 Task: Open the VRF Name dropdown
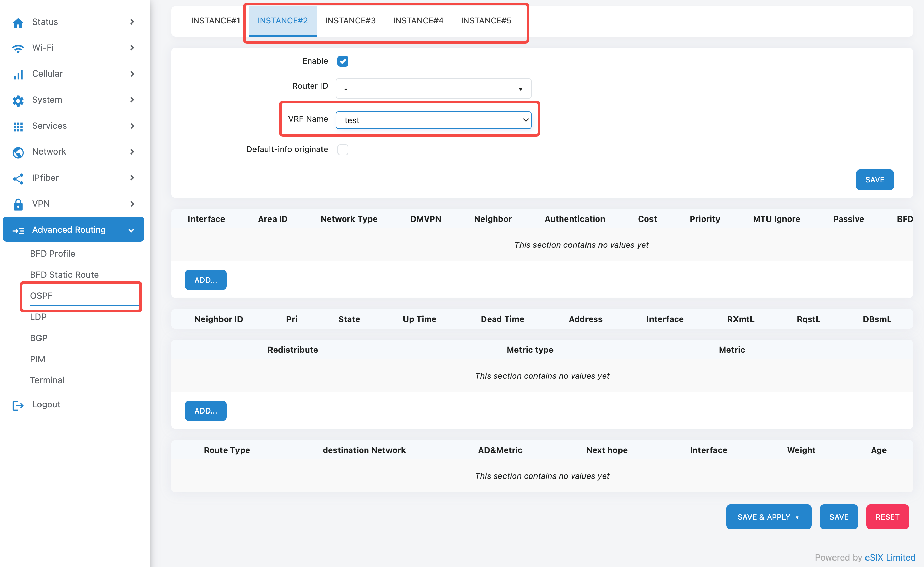[x=433, y=120]
